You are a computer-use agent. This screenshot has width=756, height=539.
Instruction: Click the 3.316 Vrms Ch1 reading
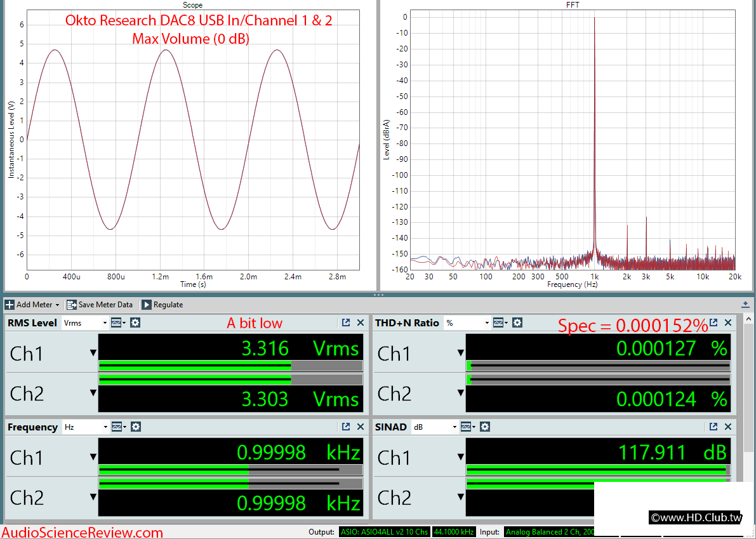[x=300, y=348]
